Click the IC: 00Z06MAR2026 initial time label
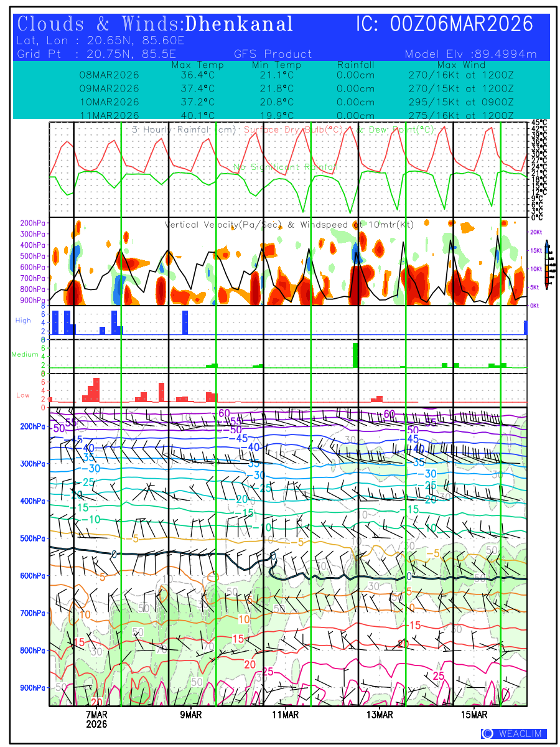 coord(444,24)
